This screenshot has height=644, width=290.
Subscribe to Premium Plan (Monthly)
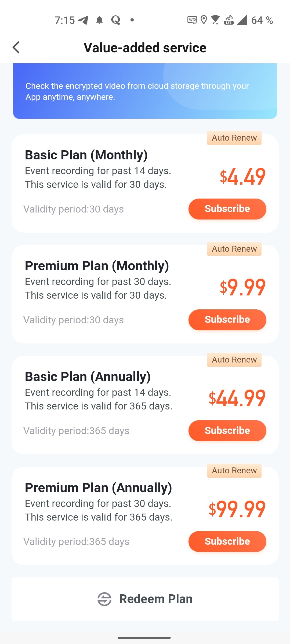pyautogui.click(x=227, y=320)
